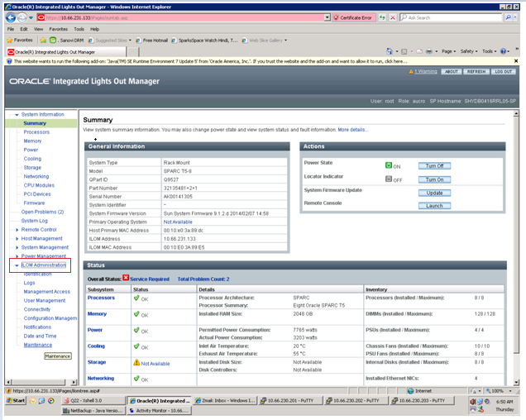526x420 pixels.
Task: Open Open Problems (2) in tree
Action: tap(43, 212)
